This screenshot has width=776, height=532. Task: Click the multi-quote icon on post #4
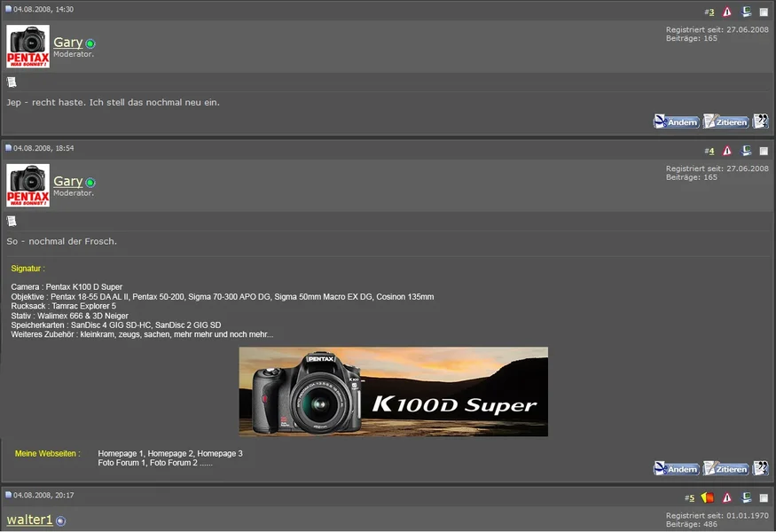coord(761,468)
